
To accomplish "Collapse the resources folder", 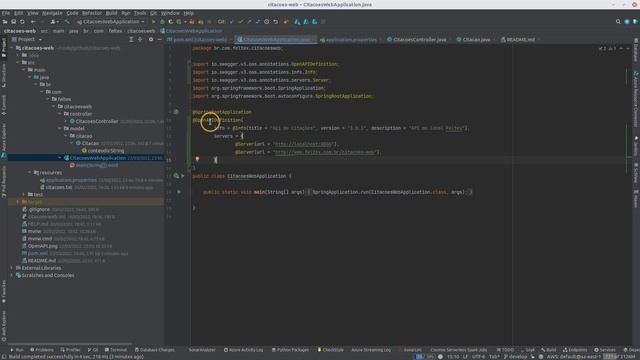I will pos(30,172).
